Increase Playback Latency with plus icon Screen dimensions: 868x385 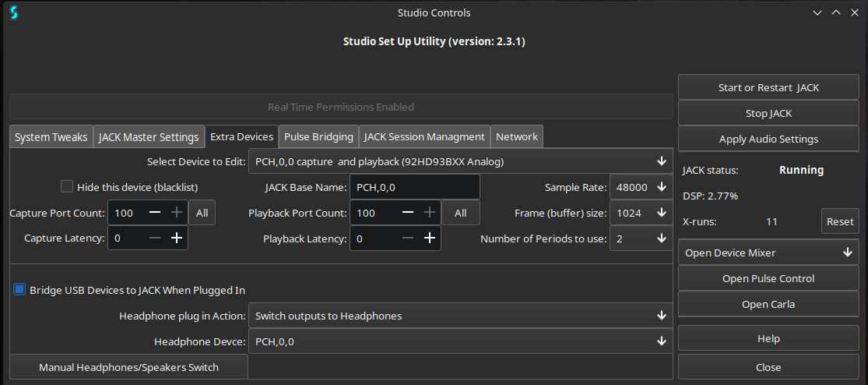click(x=429, y=238)
